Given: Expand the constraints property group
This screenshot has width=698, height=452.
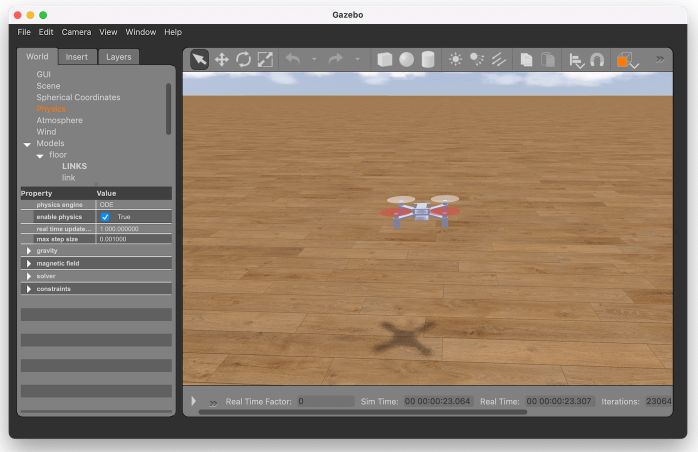Looking at the screenshot, I should tap(29, 289).
